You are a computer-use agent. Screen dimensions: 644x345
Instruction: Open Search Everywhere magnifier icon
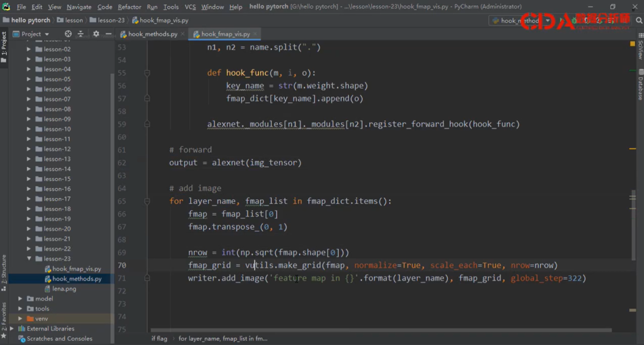coord(639,20)
